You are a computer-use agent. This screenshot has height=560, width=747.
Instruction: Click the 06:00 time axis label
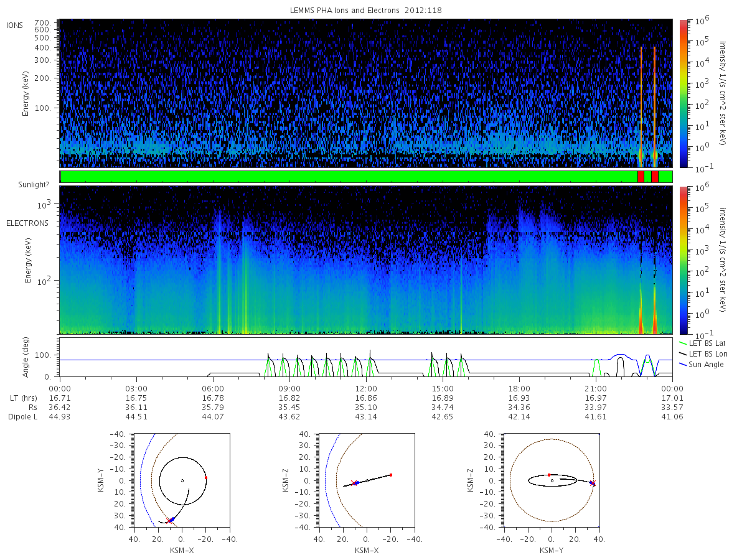coord(213,387)
